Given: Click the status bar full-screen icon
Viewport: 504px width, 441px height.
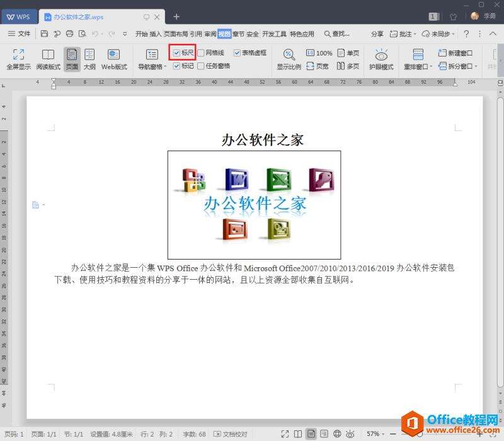Looking at the screenshot, I should click(x=285, y=434).
